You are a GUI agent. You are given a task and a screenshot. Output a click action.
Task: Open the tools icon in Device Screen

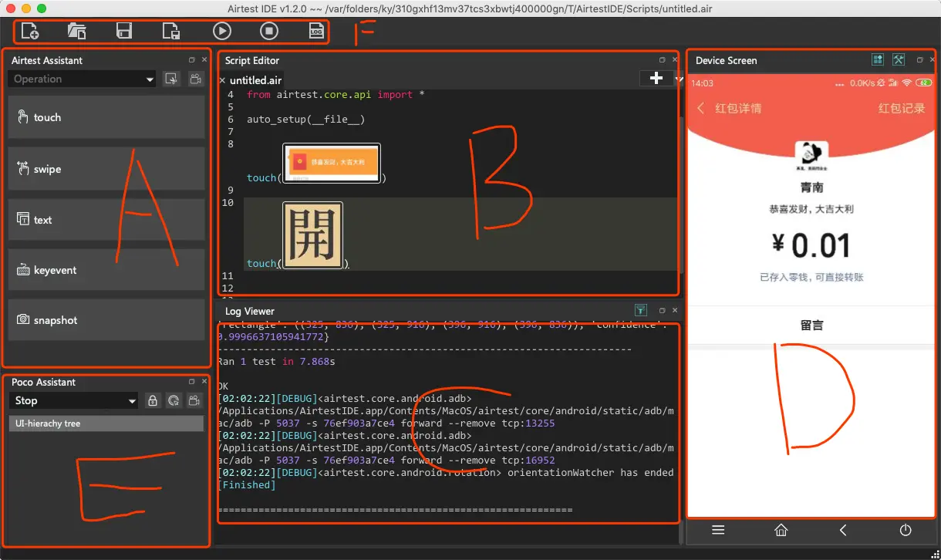[x=899, y=59]
